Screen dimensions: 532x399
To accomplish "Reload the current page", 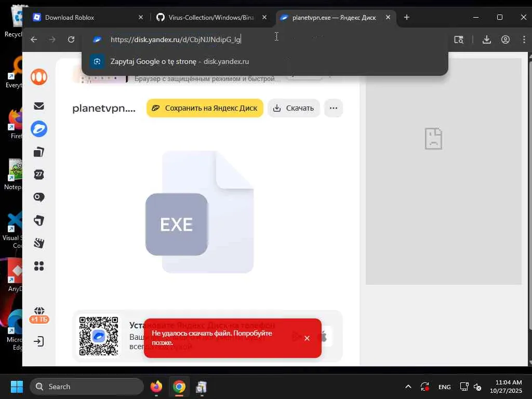I will click(x=71, y=39).
